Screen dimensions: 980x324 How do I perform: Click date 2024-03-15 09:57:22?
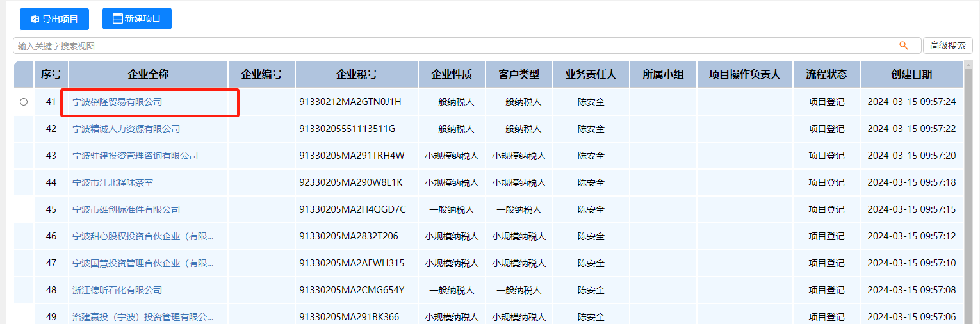click(911, 129)
